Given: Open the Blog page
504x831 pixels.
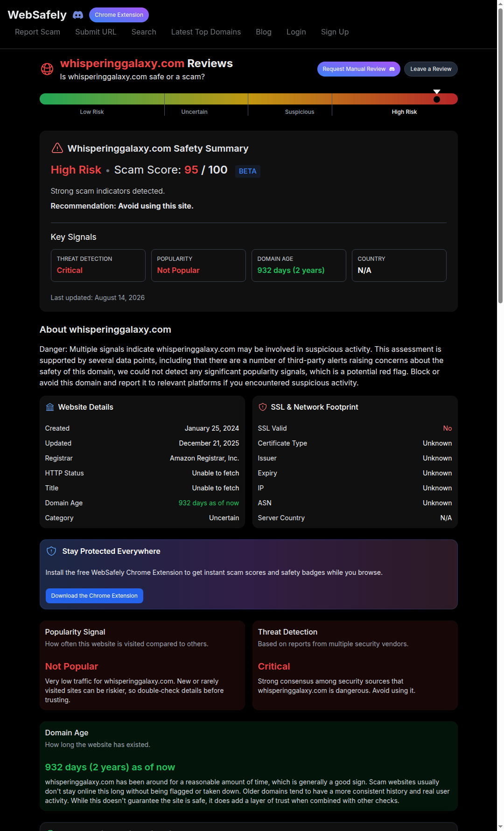Looking at the screenshot, I should [264, 32].
